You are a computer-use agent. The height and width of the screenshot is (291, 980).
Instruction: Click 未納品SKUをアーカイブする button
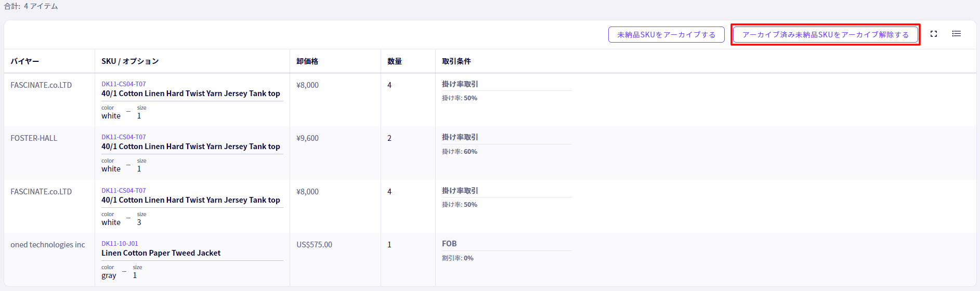[666, 35]
